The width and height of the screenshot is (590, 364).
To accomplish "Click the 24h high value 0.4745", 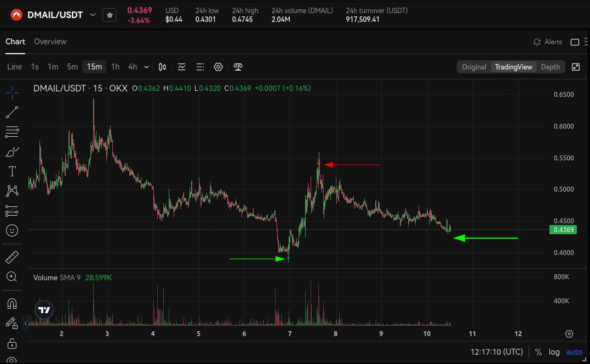I will tap(242, 19).
